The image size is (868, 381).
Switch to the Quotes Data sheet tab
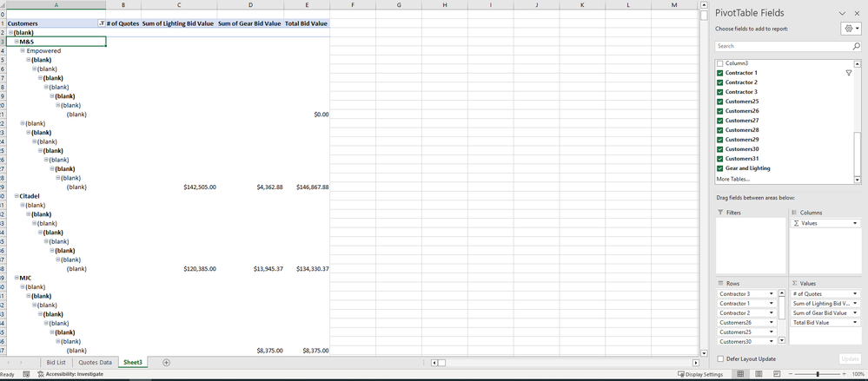pyautogui.click(x=96, y=363)
